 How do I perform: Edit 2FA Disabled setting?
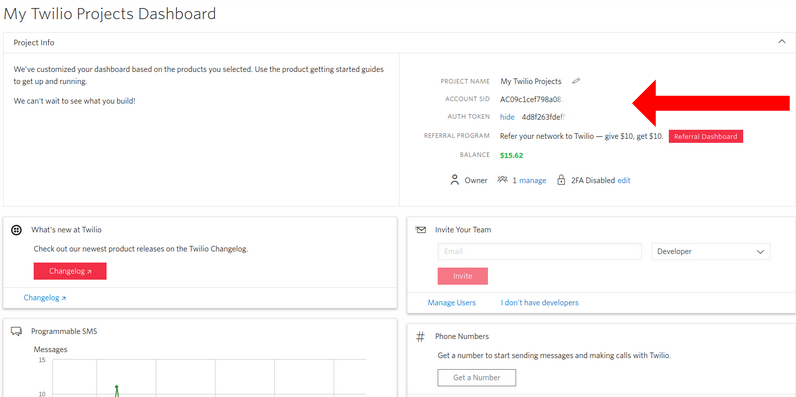pyautogui.click(x=624, y=180)
